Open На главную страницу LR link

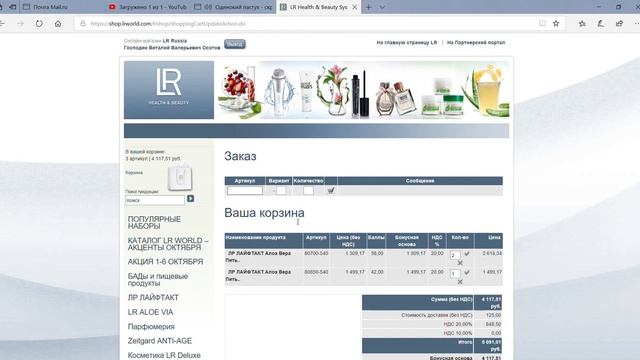pos(407,42)
